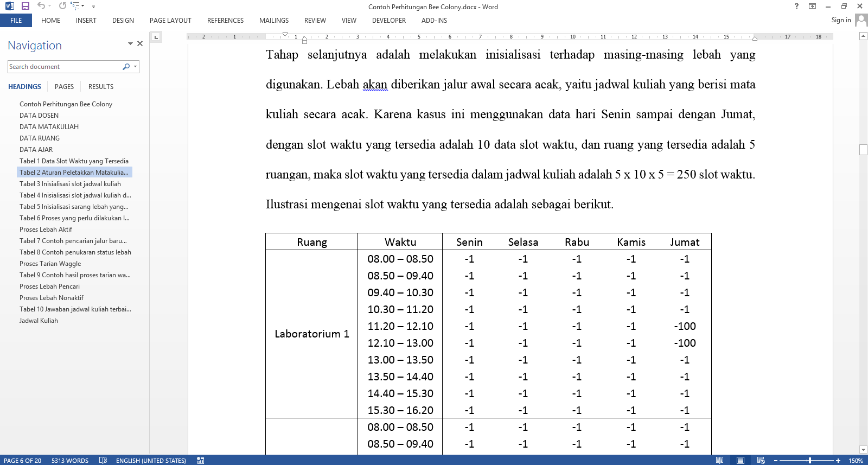Jump to heading Proses Tarian Waggle
The height and width of the screenshot is (465, 868).
[x=50, y=264]
